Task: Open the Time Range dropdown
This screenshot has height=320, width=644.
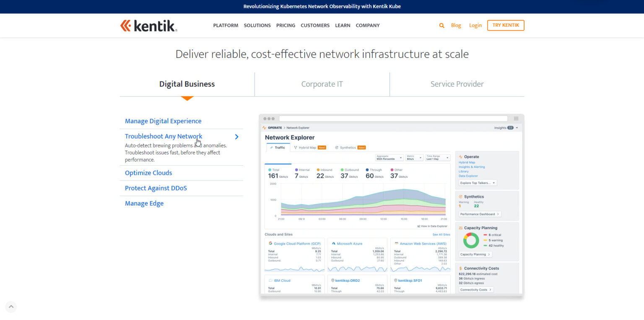Action: pyautogui.click(x=437, y=157)
